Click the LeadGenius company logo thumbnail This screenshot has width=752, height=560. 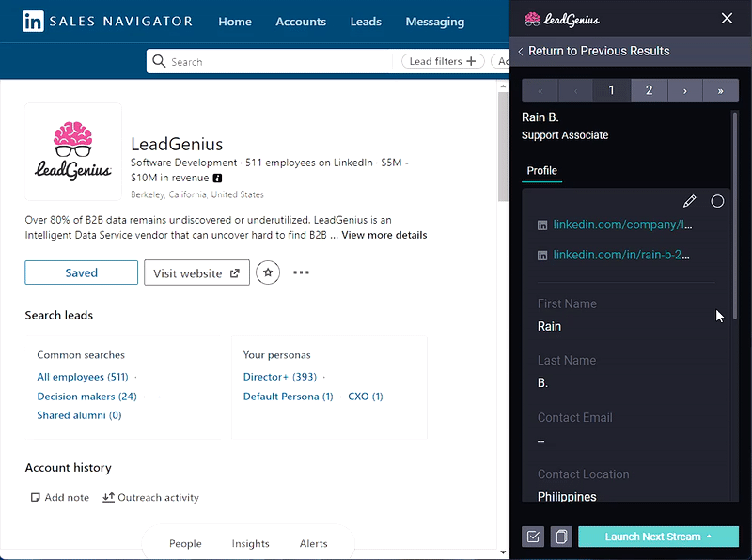[x=73, y=151]
